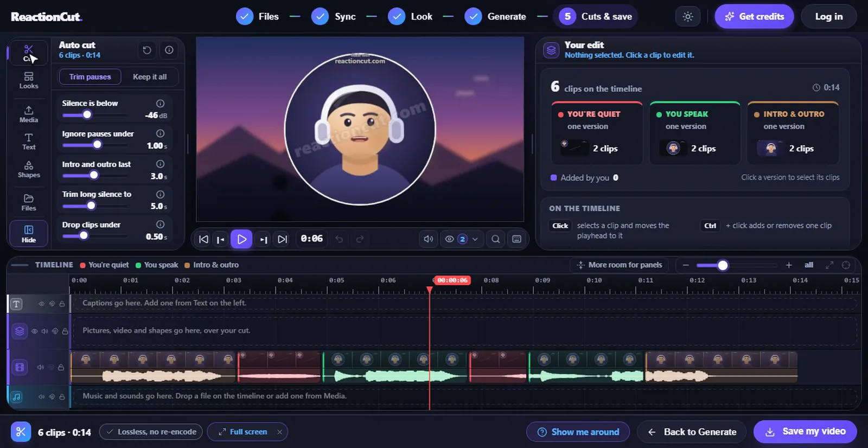Lock the captions track
Screen dimensions: 868x448
pos(62,304)
